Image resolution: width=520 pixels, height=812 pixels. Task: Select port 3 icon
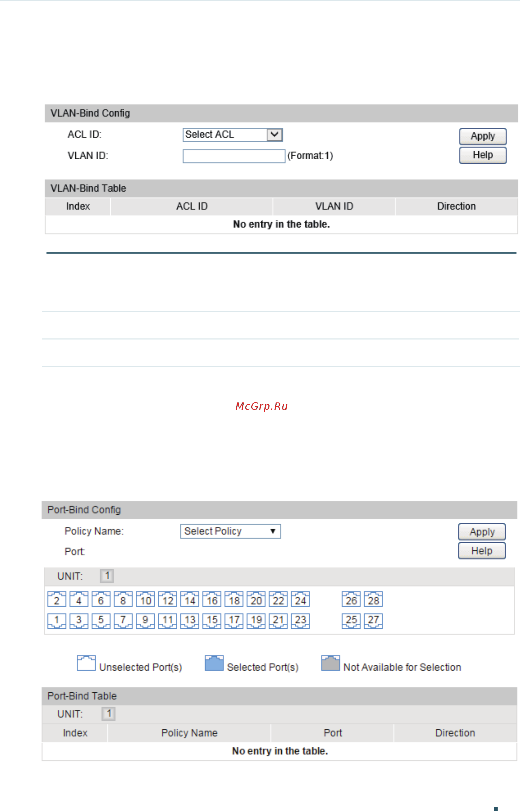(79, 621)
